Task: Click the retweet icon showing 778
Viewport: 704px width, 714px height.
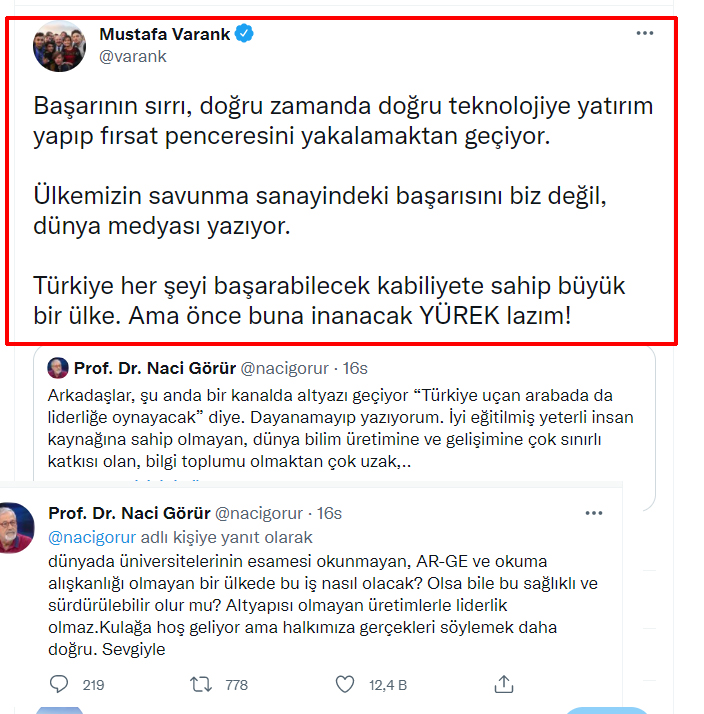Action: (201, 684)
